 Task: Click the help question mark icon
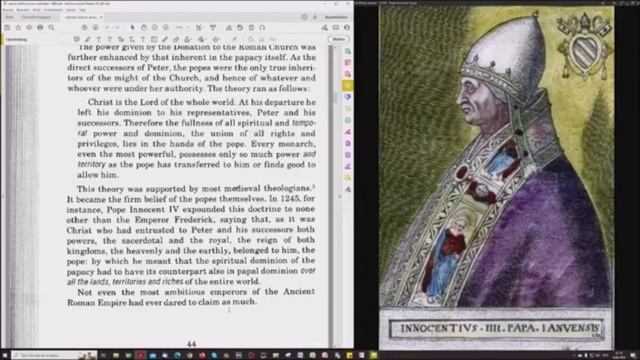click(304, 17)
